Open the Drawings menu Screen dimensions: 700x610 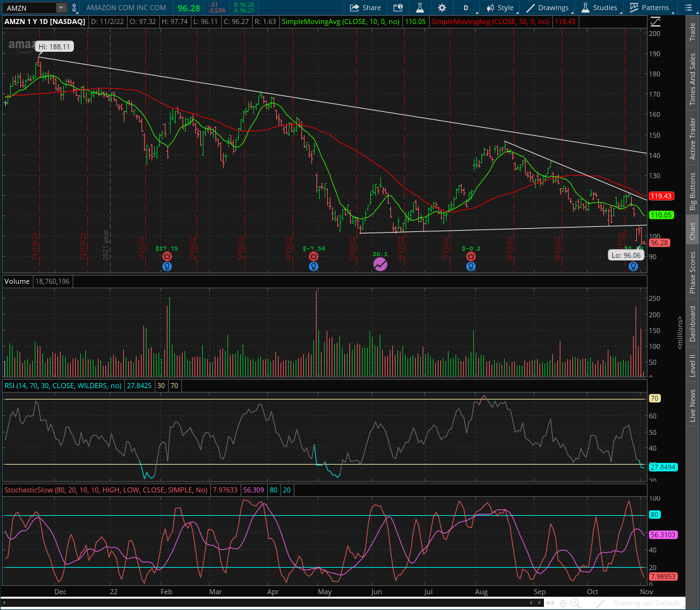tap(548, 8)
